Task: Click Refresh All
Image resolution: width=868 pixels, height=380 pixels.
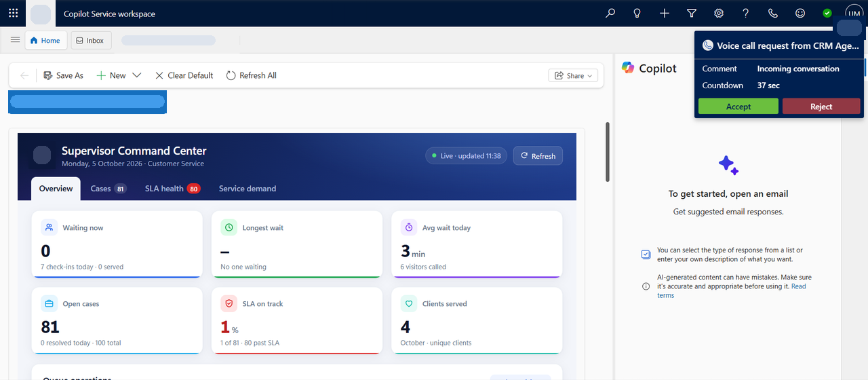Action: (252, 75)
